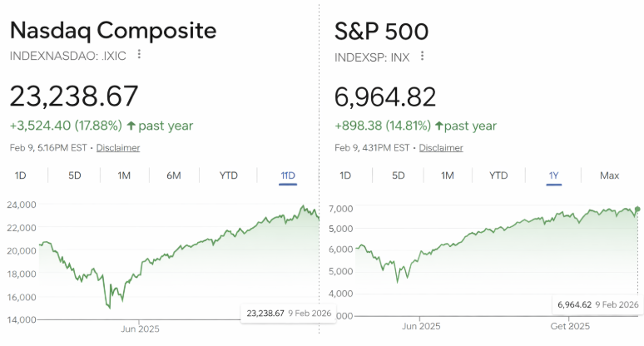Open Disclaimer link under S&P 500
Screen dimensions: 644x346
[441, 148]
